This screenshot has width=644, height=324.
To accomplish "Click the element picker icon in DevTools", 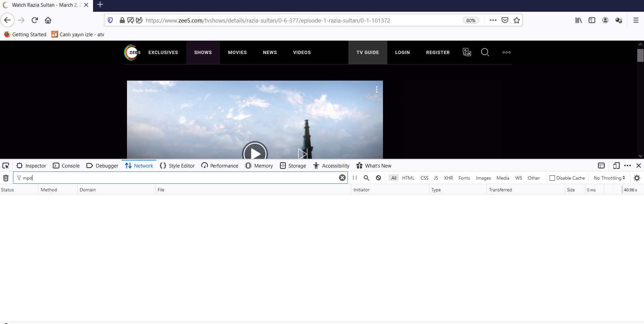I will point(6,166).
